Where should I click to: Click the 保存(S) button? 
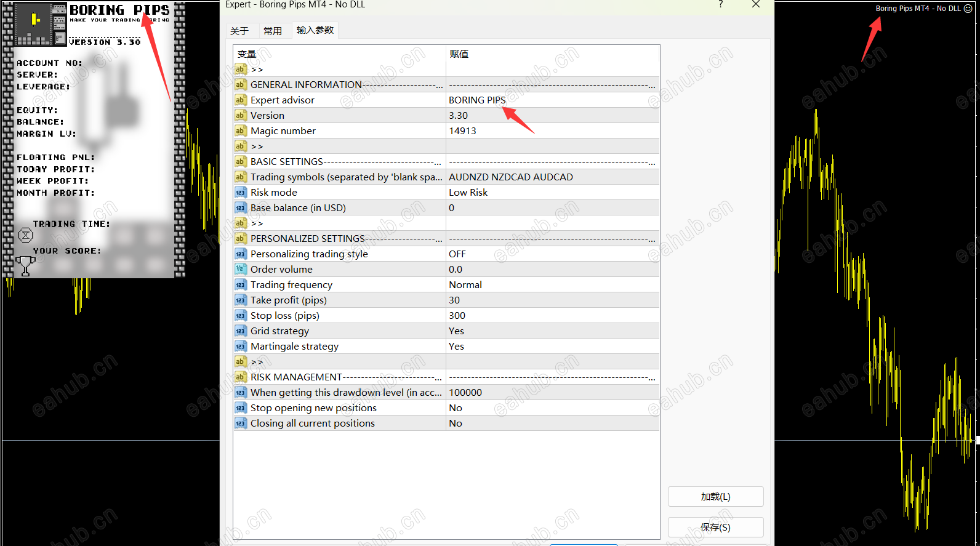(716, 528)
